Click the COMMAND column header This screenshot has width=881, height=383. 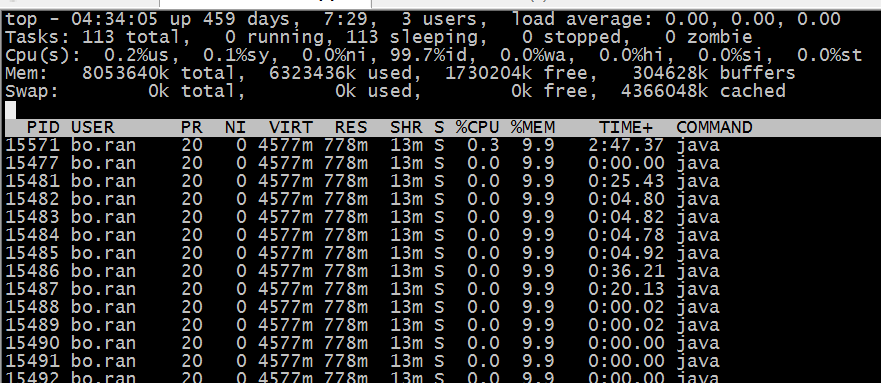point(714,127)
